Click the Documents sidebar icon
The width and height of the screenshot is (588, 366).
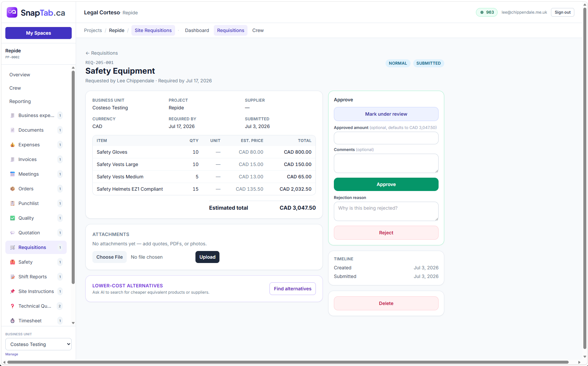12,130
